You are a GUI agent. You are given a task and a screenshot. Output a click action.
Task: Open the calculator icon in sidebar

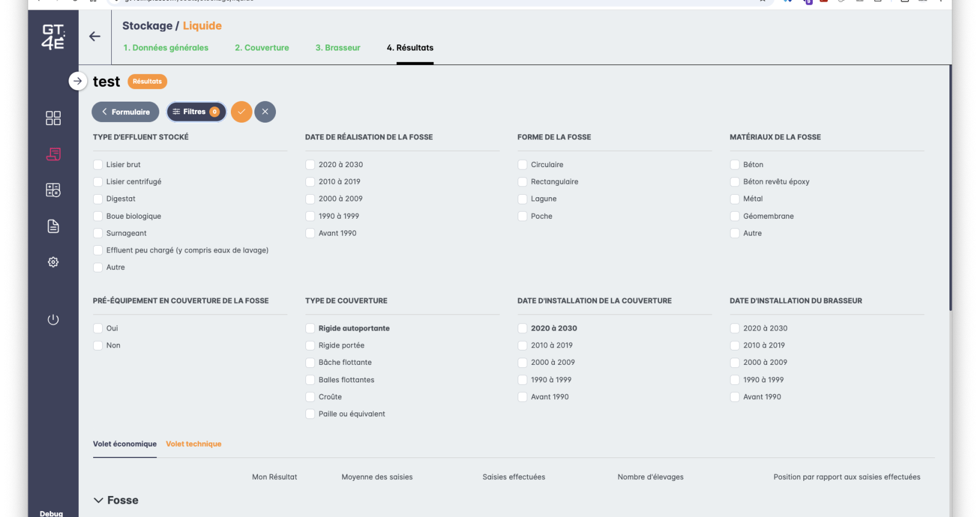[53, 190]
